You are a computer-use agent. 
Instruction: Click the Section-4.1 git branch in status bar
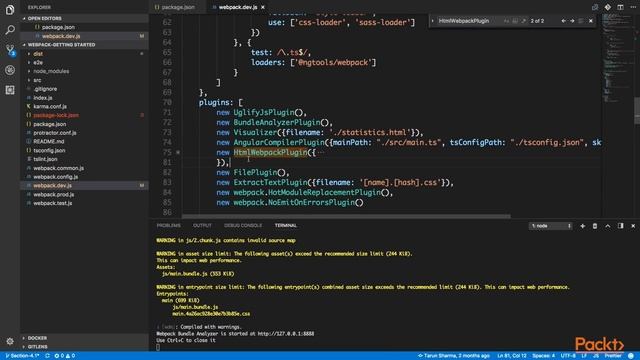tap(22, 356)
